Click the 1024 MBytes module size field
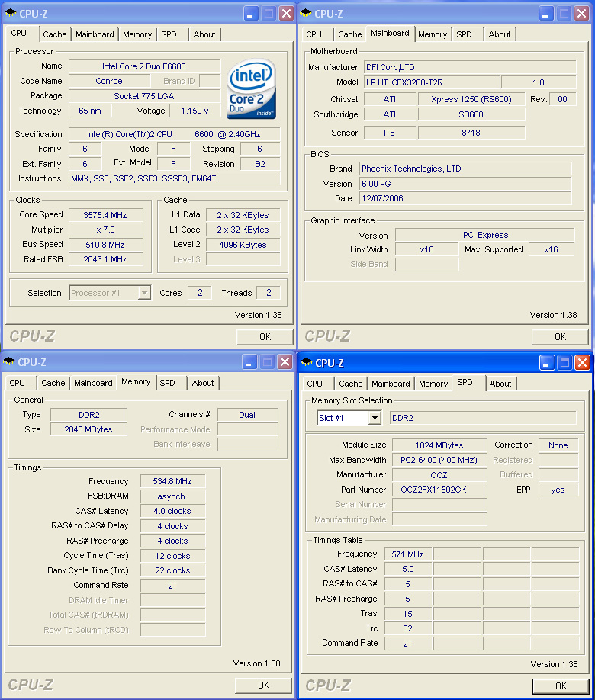This screenshot has width=595, height=700. pos(439,445)
